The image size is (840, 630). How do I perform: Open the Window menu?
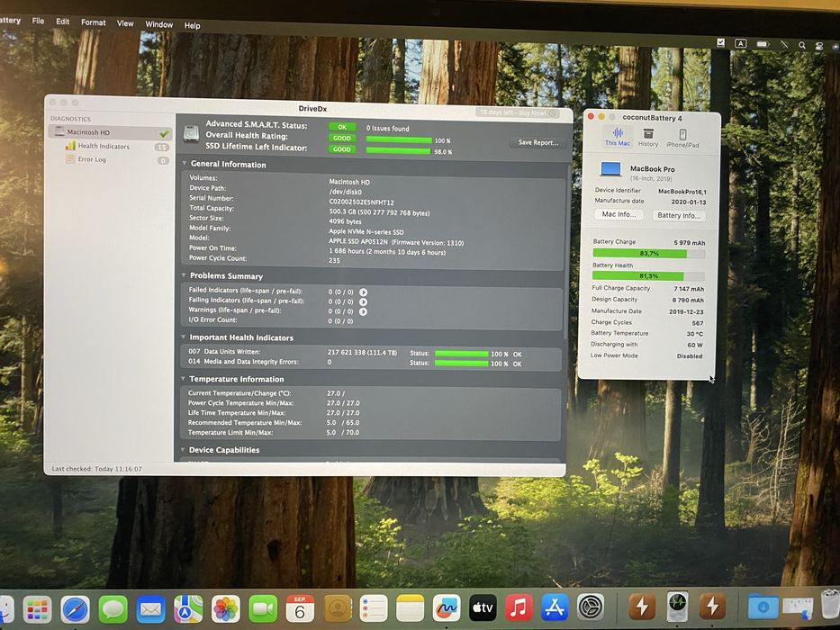point(159,24)
